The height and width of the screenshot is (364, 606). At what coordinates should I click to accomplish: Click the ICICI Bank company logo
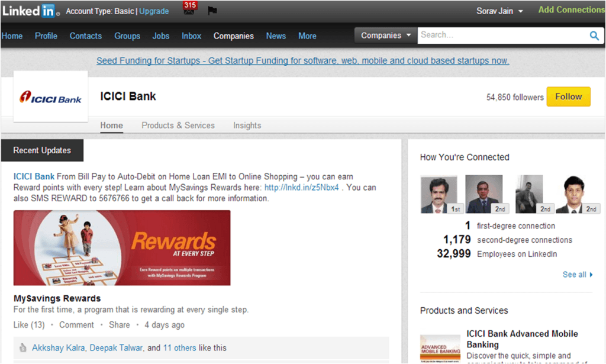click(x=51, y=96)
